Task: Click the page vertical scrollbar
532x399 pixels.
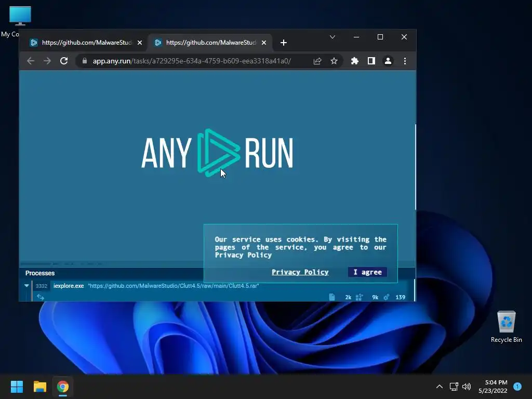Action: click(x=415, y=167)
